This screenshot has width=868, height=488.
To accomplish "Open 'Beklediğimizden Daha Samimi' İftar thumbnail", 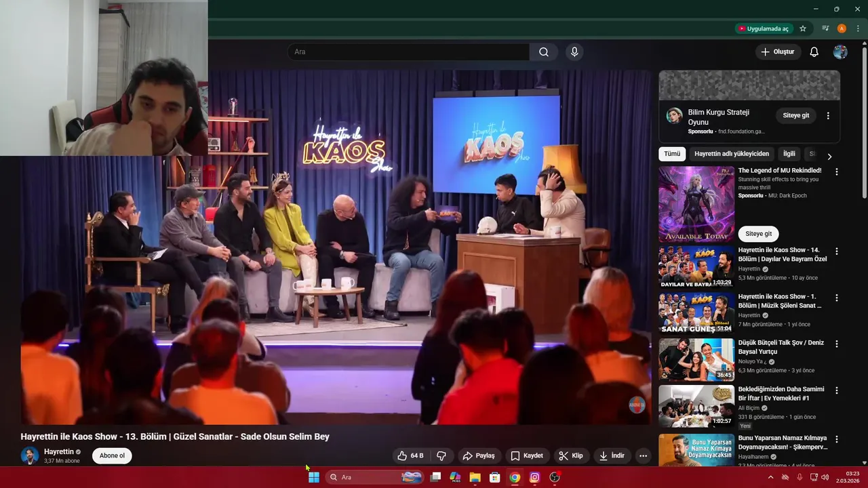I will 696,406.
